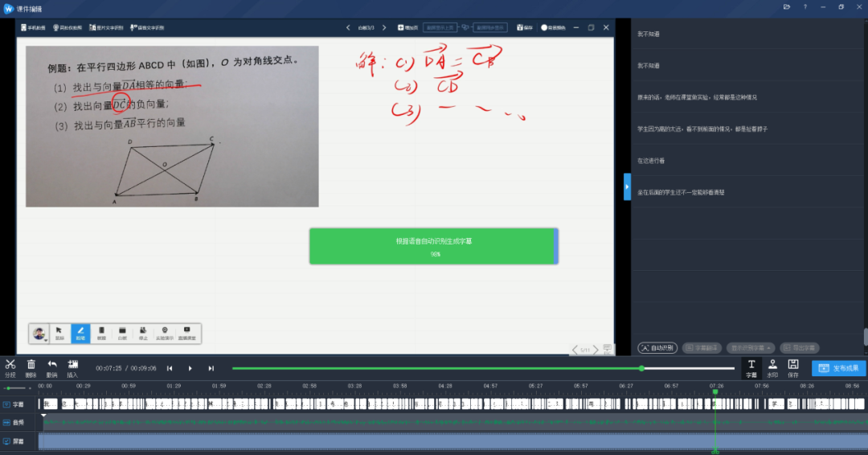The width and height of the screenshot is (868, 455).
Task: Click the scissors 分段 split tool
Action: tap(10, 367)
